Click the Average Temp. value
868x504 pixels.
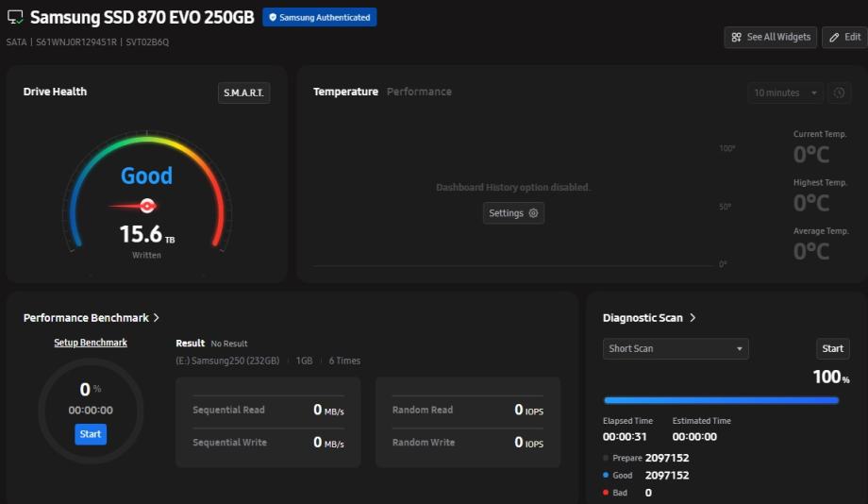coord(811,252)
